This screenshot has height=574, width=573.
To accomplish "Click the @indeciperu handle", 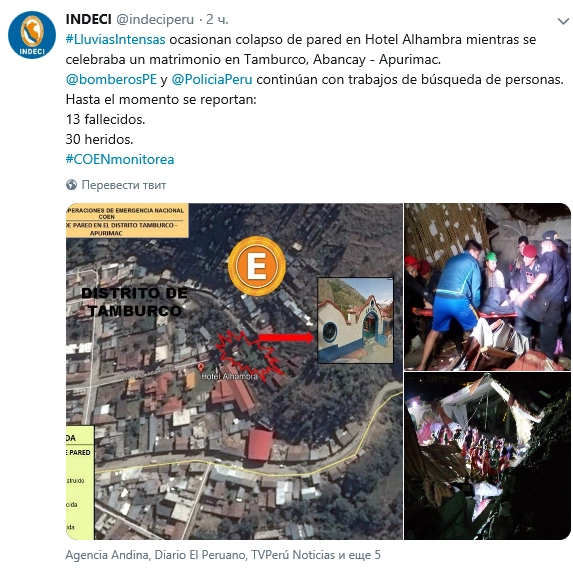I will point(155,19).
